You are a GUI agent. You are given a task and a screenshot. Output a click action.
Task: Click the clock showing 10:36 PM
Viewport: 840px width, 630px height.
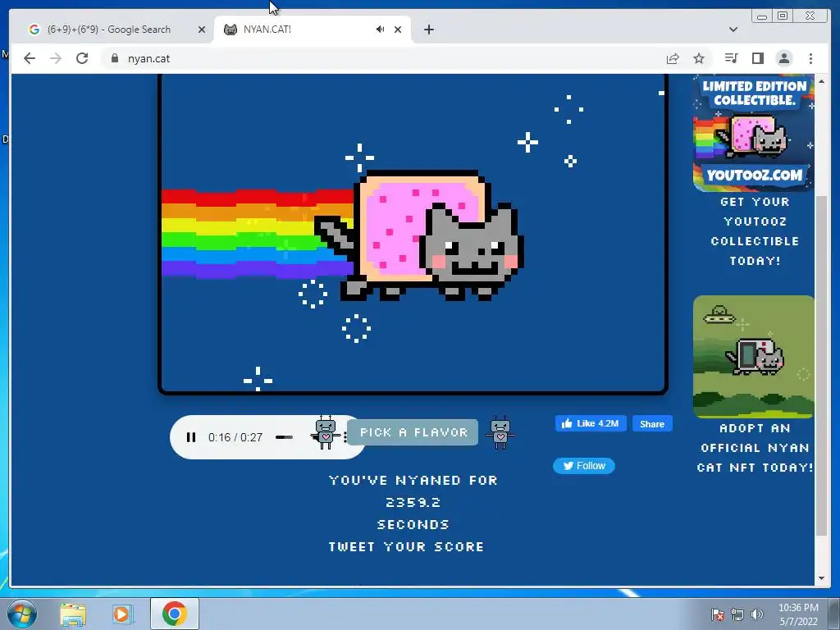coord(798,614)
